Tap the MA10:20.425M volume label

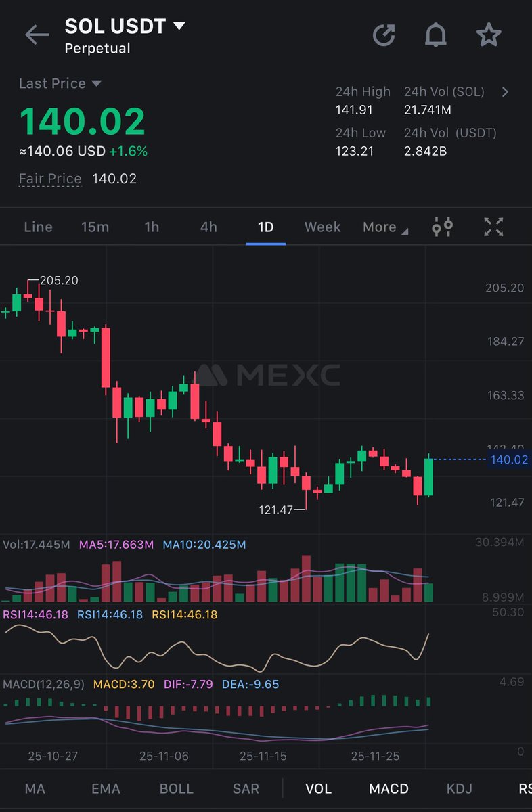pos(204,545)
